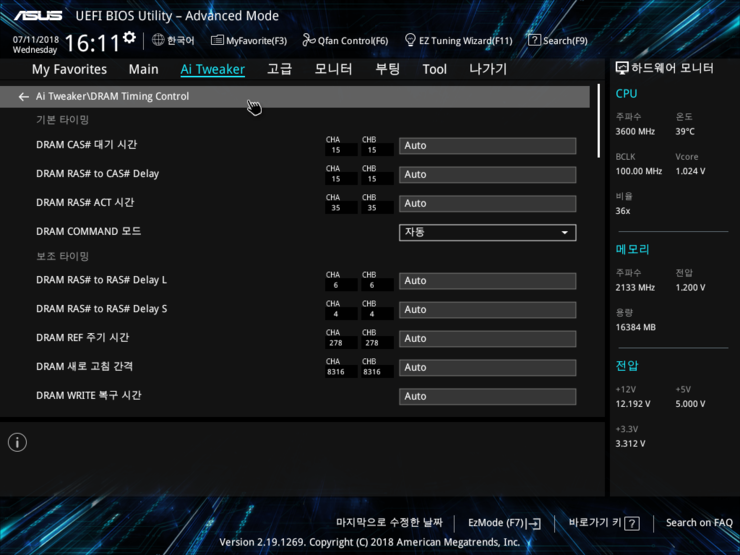Open language selector globe icon
The width and height of the screenshot is (740, 555).
158,40
